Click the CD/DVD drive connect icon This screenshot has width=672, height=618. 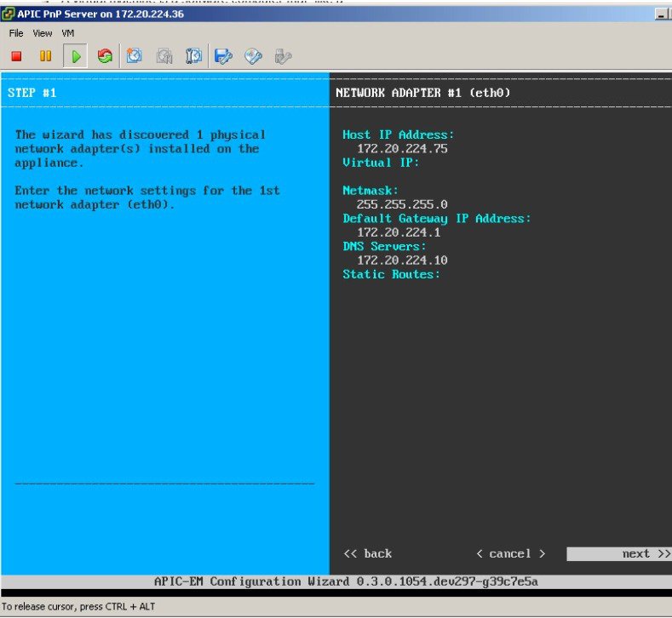tap(253, 56)
